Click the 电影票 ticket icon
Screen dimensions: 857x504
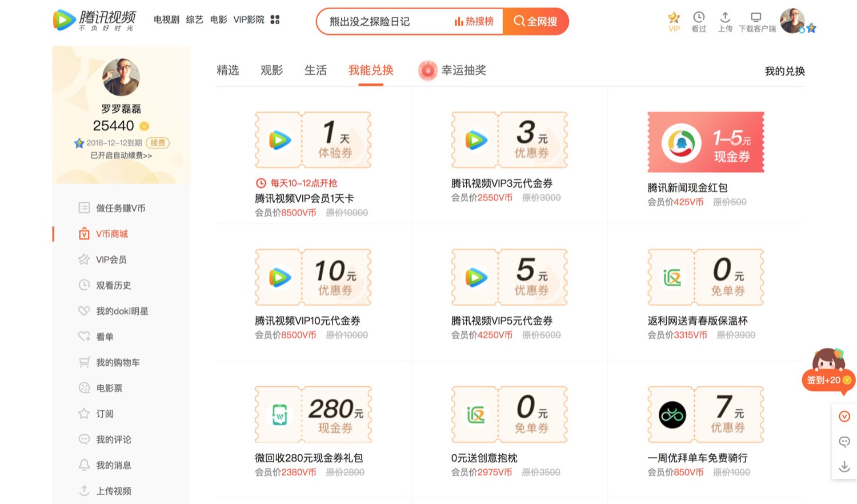[84, 387]
